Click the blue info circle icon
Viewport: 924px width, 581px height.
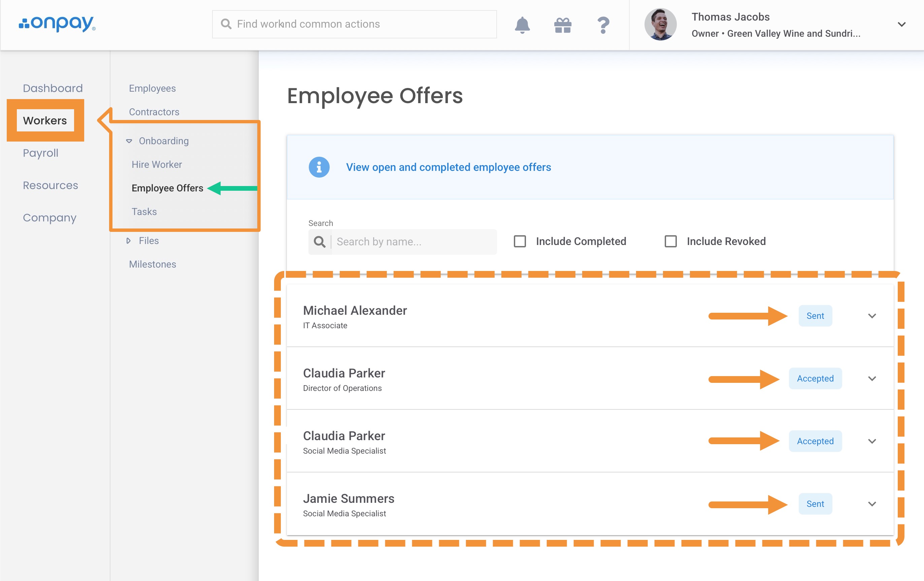[319, 167]
